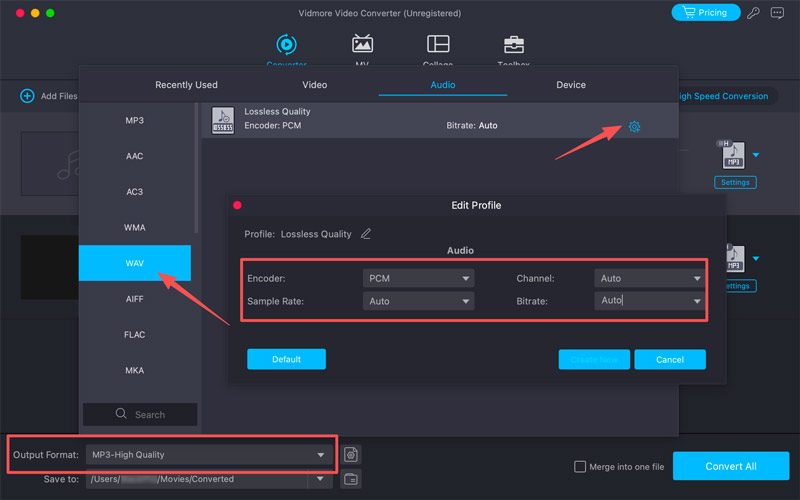Screen dimensions: 800x500
Task: Click the Pricing button
Action: [706, 12]
